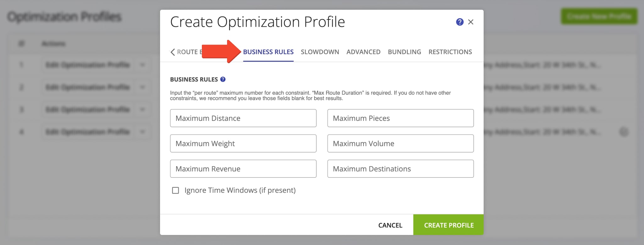The image size is (644, 245).
Task: Click the green CREATE PROFILE button
Action: (x=448, y=225)
